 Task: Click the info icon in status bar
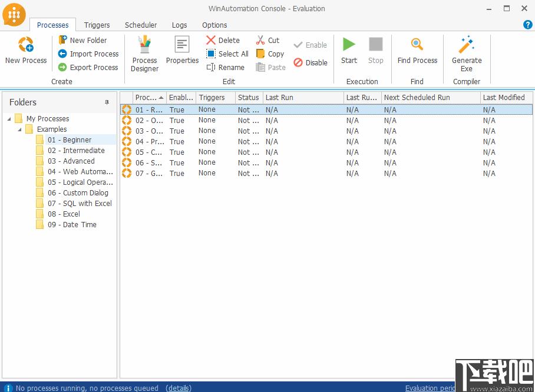[8, 388]
